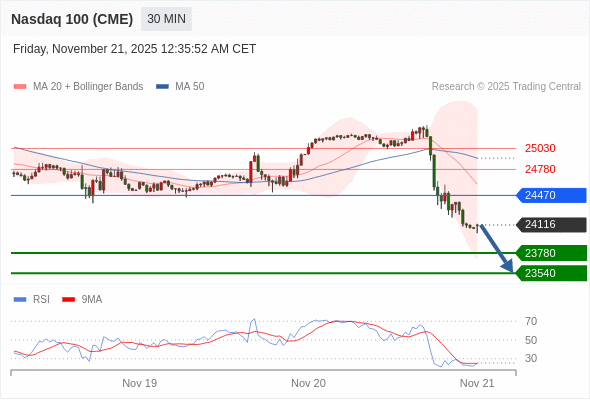Click the MA 20 + Bollinger Bands red swatch
Viewport: 590px width, 400px height.
(x=20, y=87)
